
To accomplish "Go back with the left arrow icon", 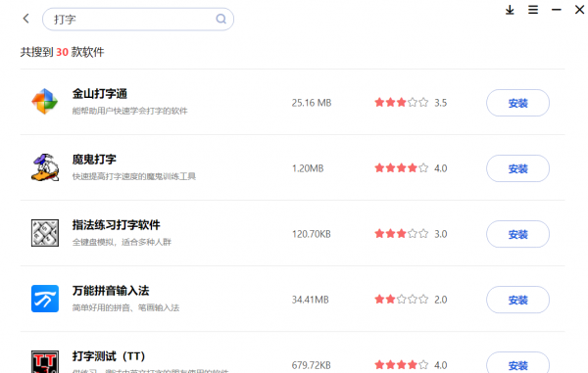I will pyautogui.click(x=25, y=19).
